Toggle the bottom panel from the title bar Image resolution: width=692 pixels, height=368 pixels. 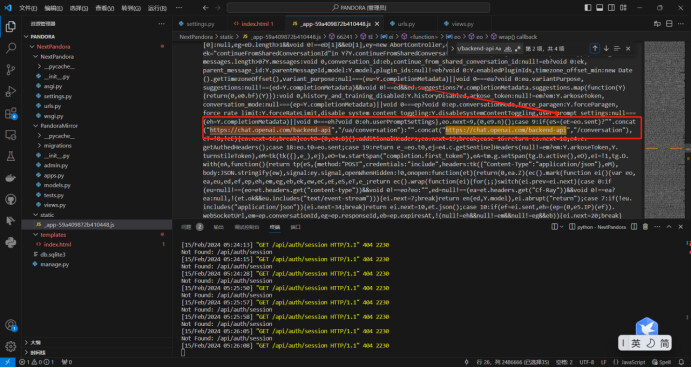point(599,8)
